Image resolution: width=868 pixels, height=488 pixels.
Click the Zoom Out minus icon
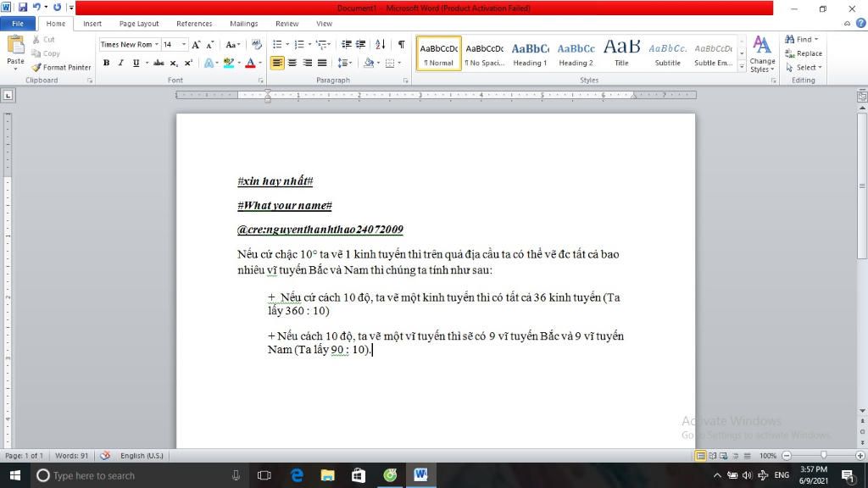click(787, 455)
